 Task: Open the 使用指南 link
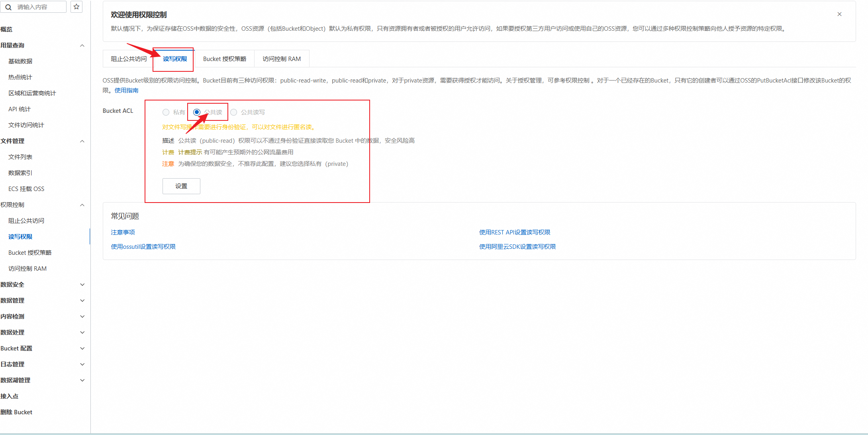click(x=127, y=91)
